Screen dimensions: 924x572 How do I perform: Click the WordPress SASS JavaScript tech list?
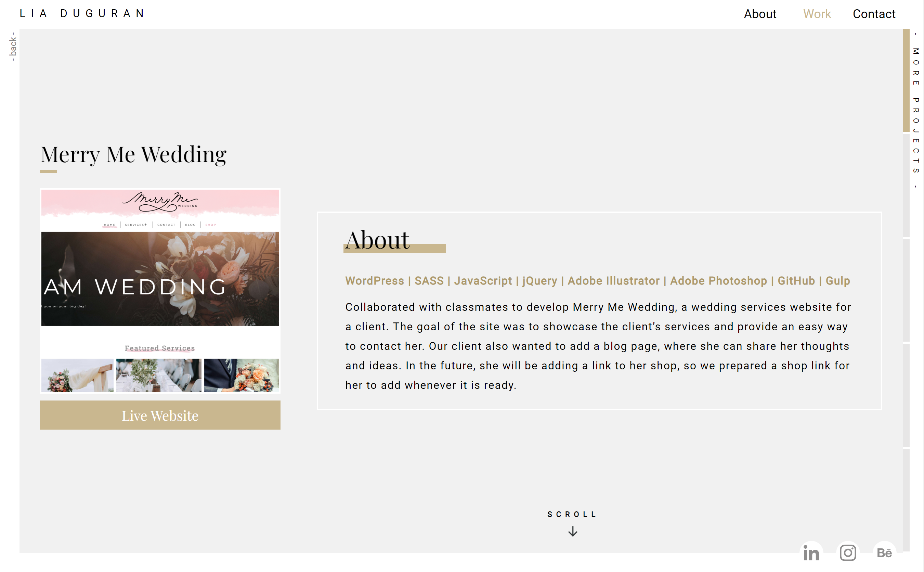[597, 281]
